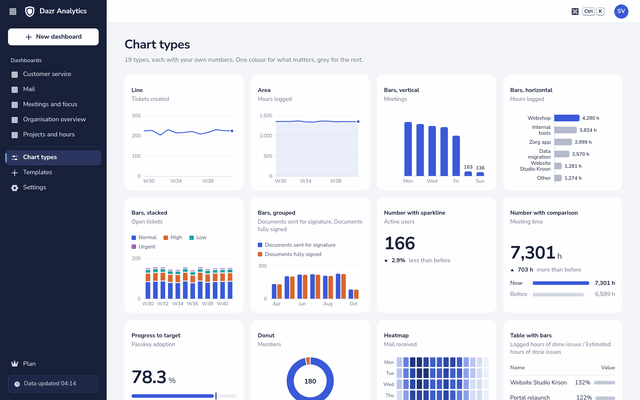The height and width of the screenshot is (400, 640).
Task: Click the donut chart center value 180
Action: pos(310,381)
